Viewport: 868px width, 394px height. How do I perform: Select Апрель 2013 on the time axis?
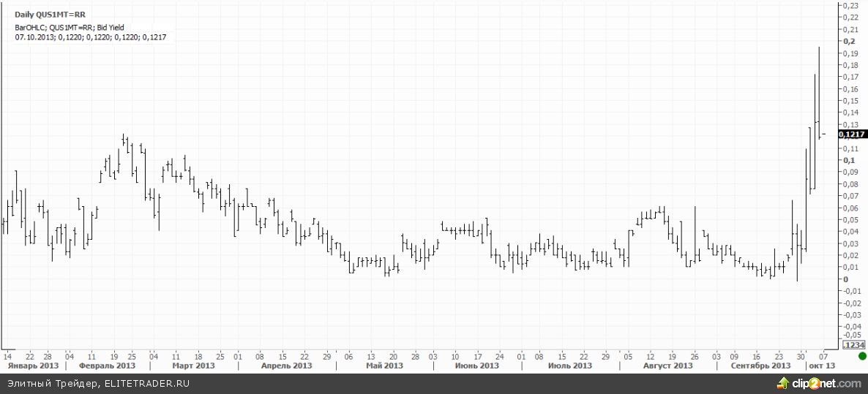click(x=287, y=365)
